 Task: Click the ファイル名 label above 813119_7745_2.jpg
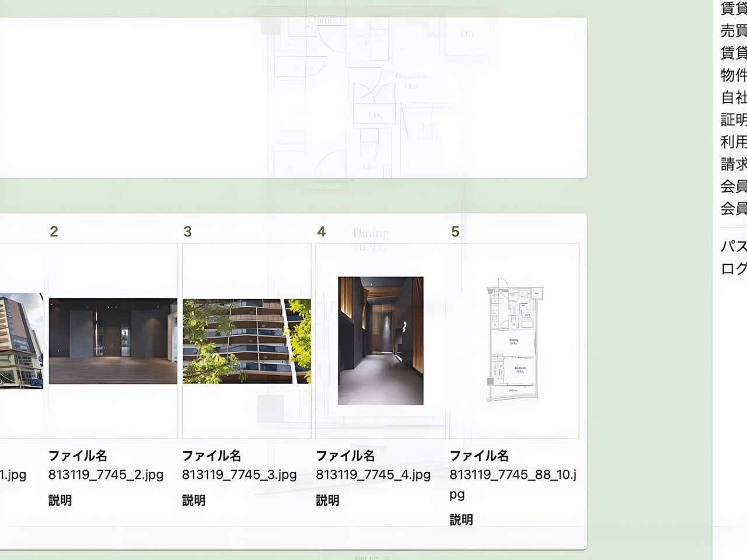[x=78, y=456]
